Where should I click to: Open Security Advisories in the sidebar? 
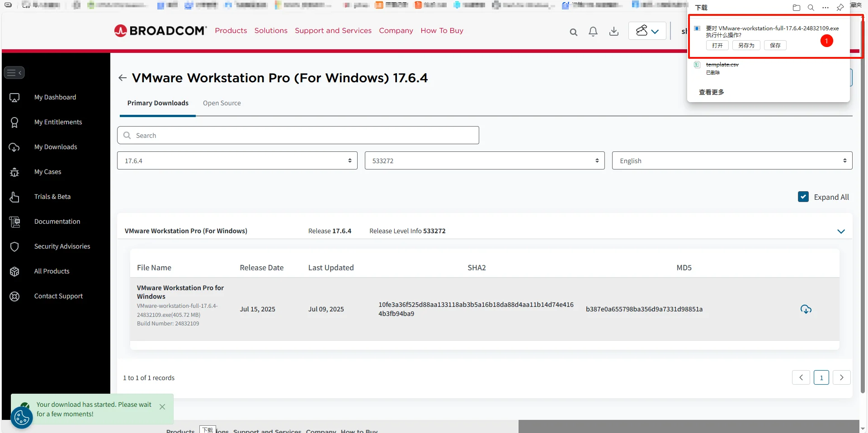click(63, 246)
